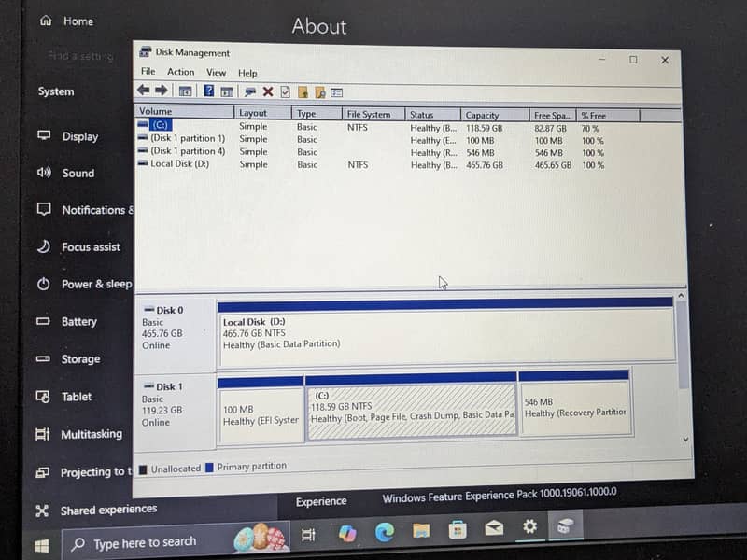Open the View menu
The image size is (747, 560).
click(216, 73)
